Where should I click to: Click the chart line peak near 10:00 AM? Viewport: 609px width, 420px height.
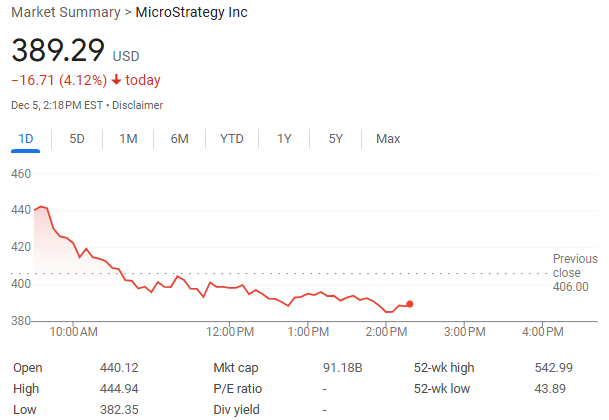42,207
